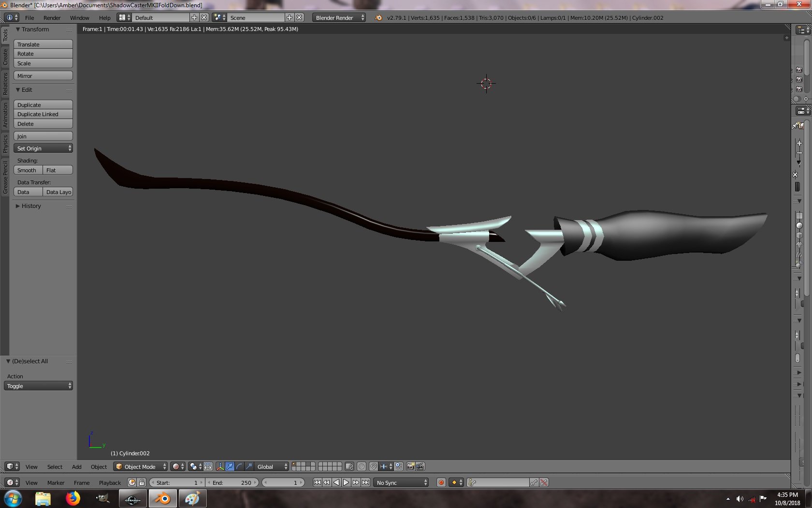This screenshot has width=812, height=508.
Task: Toggle lock camera and layers button
Action: click(x=349, y=466)
